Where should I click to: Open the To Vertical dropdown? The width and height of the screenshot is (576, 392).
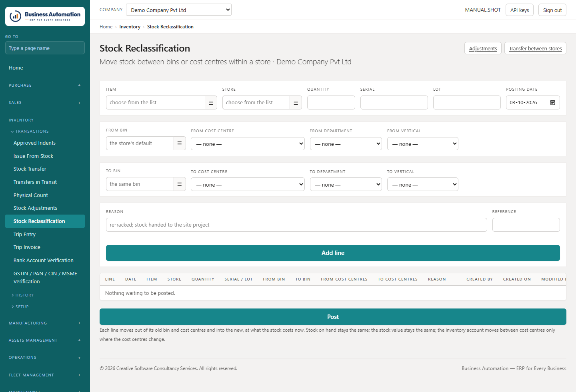tap(423, 185)
